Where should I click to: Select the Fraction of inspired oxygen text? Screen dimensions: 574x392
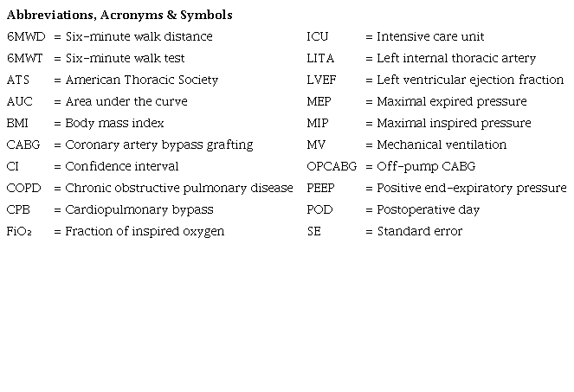pyautogui.click(x=145, y=232)
